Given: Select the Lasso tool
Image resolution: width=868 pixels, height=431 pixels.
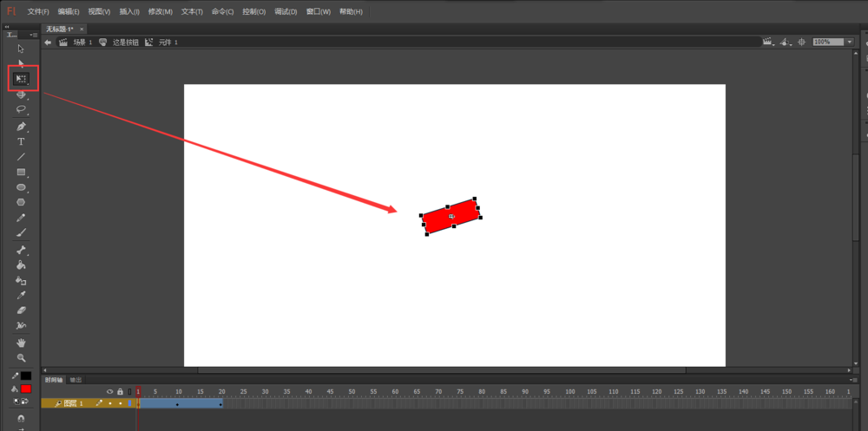Looking at the screenshot, I should click(x=21, y=109).
